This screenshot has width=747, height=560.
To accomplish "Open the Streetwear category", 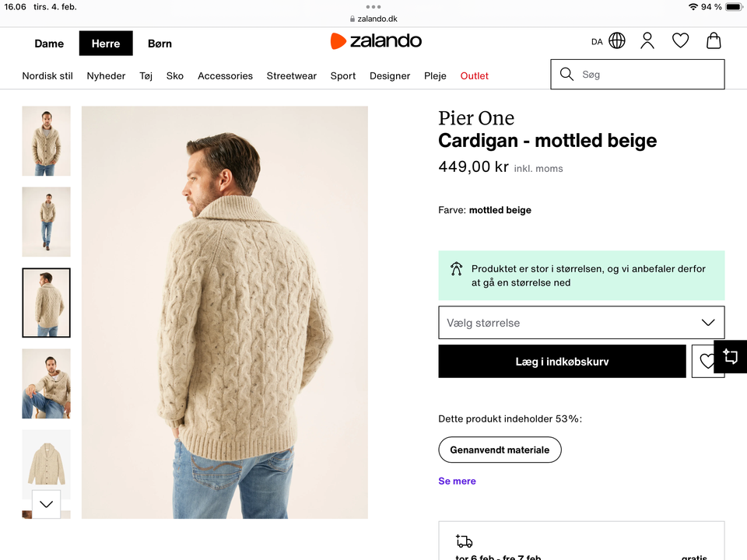I will coord(291,75).
